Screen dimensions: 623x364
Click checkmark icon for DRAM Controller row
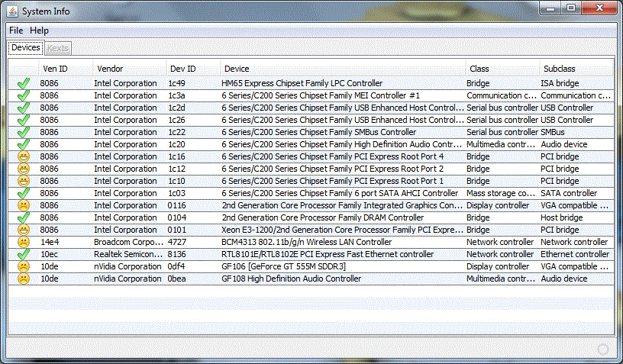pyautogui.click(x=24, y=217)
